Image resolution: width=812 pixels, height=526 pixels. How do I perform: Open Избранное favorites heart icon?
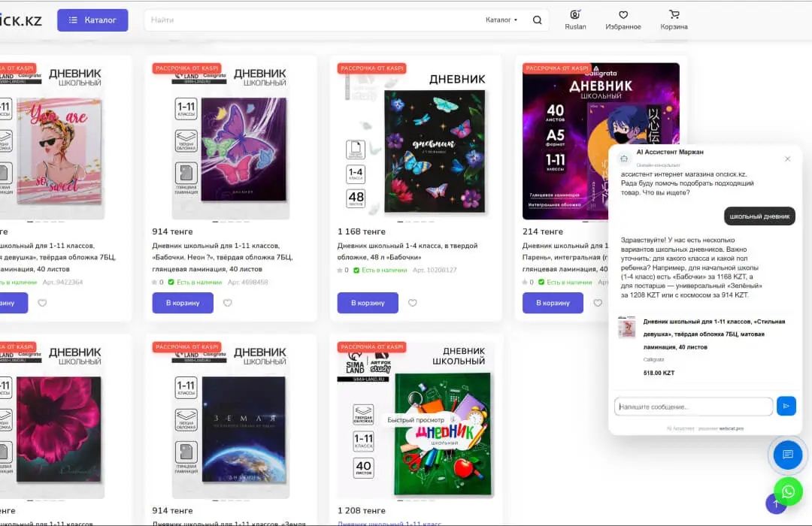(623, 20)
